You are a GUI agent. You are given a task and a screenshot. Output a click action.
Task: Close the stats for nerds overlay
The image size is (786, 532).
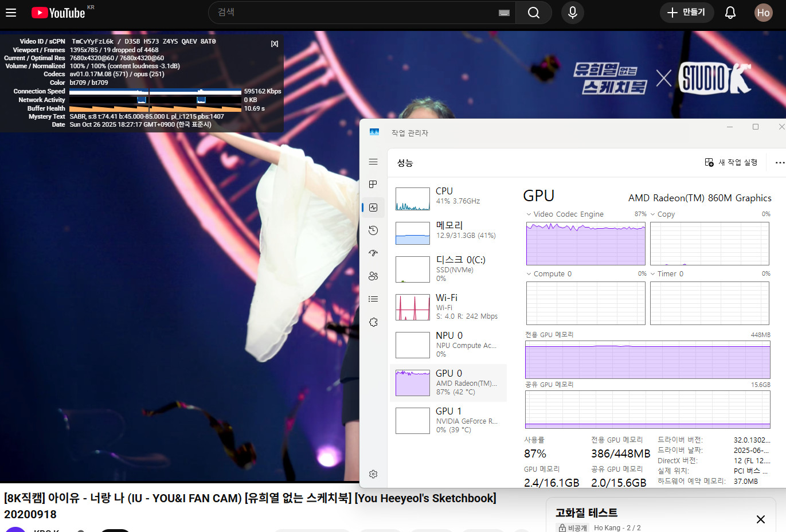pyautogui.click(x=275, y=44)
